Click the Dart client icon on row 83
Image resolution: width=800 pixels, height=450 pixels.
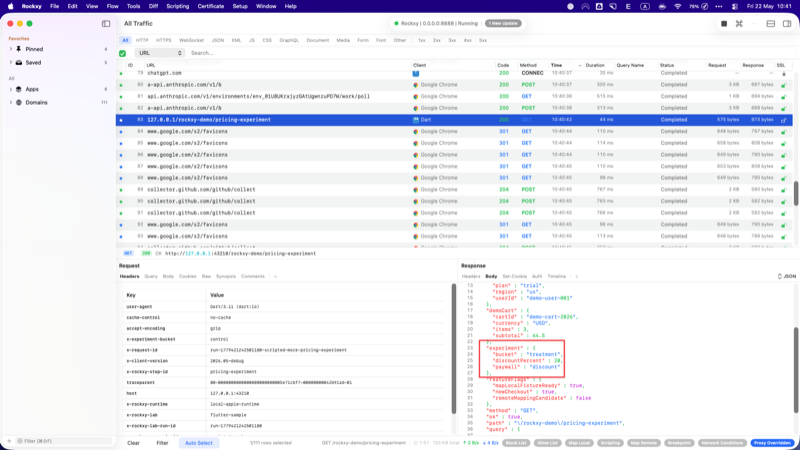[x=416, y=120]
